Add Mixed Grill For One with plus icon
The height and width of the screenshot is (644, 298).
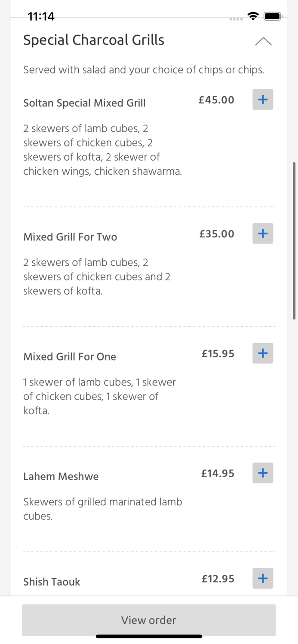tap(263, 353)
